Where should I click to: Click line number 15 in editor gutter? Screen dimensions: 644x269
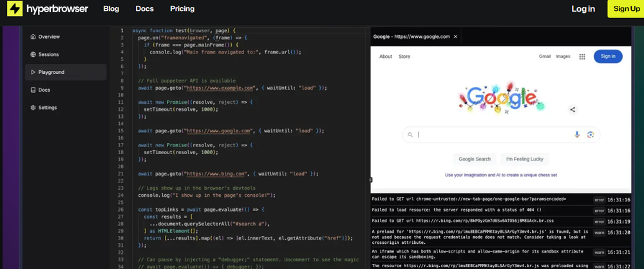point(120,131)
